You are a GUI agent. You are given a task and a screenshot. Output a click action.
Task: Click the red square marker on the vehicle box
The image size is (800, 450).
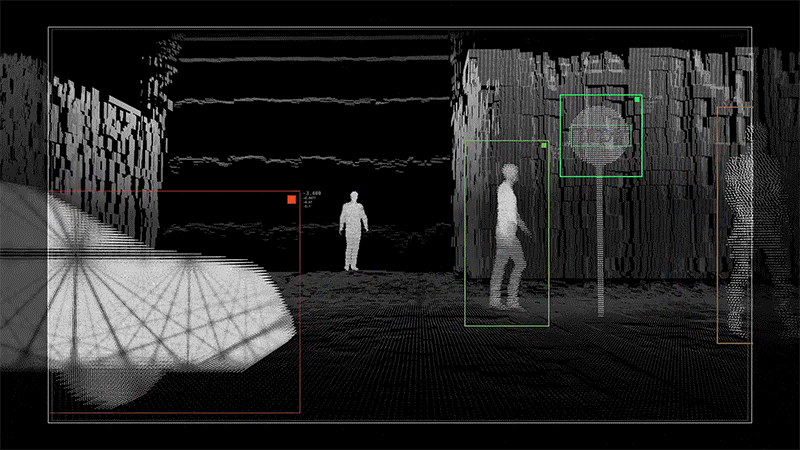click(x=291, y=200)
